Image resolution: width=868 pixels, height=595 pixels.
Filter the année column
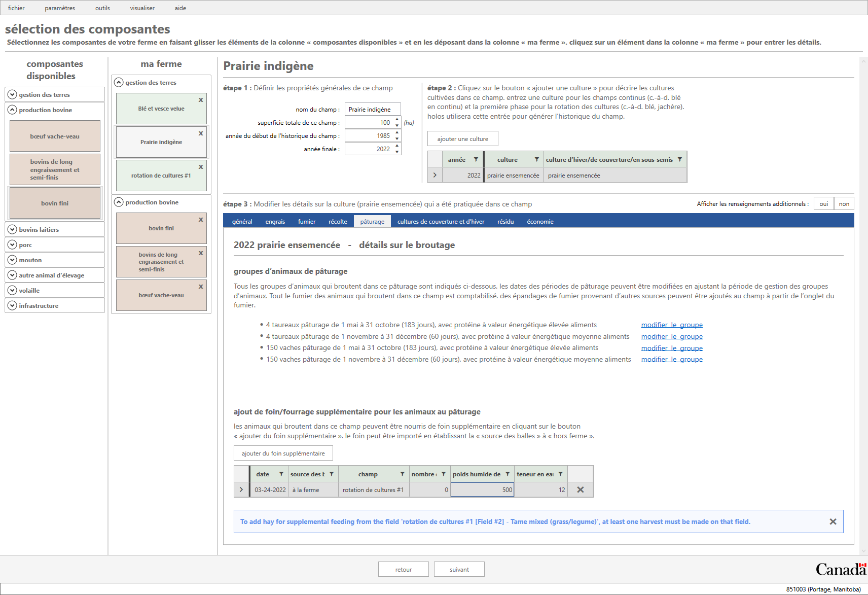pyautogui.click(x=476, y=159)
